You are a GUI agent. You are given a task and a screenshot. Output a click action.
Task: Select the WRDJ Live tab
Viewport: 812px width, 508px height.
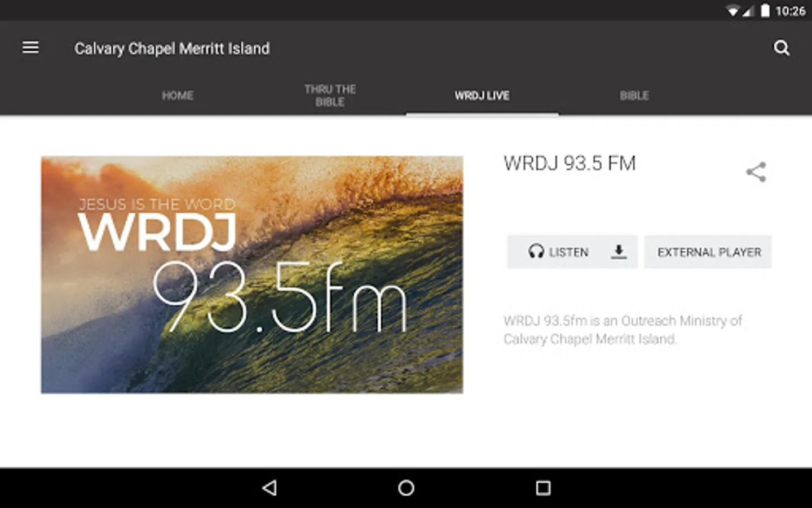(x=482, y=95)
